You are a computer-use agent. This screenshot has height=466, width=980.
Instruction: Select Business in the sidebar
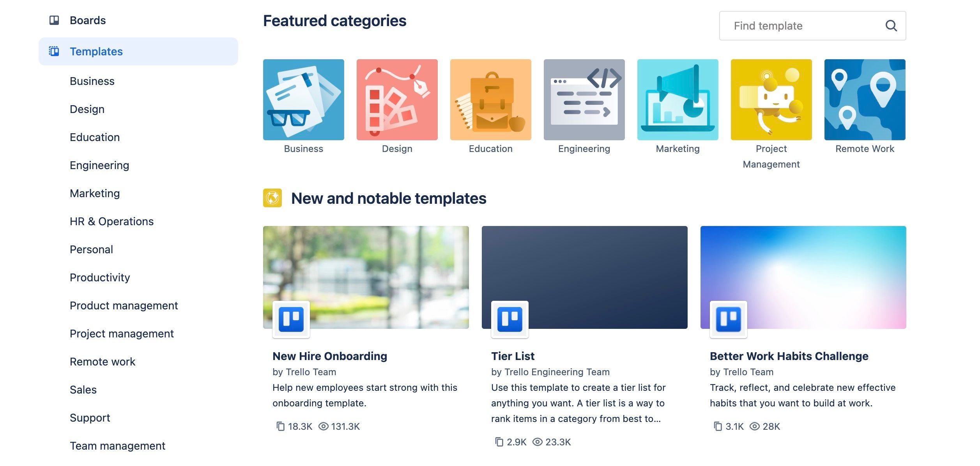92,81
